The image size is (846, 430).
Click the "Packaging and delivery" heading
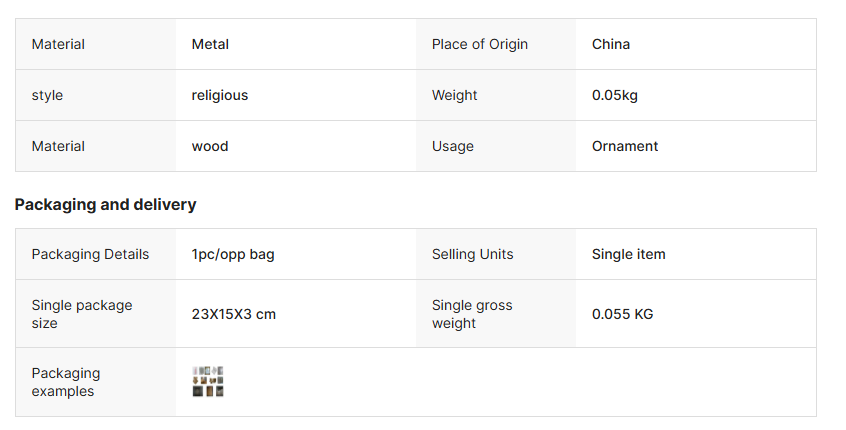coord(105,204)
